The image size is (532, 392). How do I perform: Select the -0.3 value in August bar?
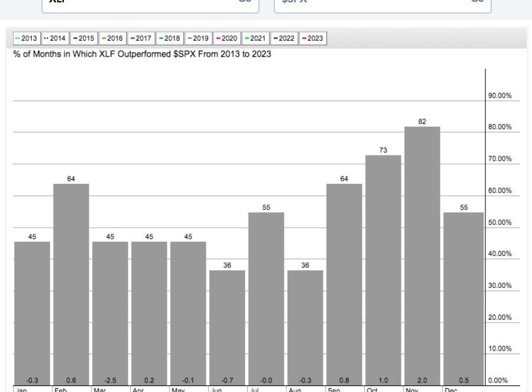[306, 380]
